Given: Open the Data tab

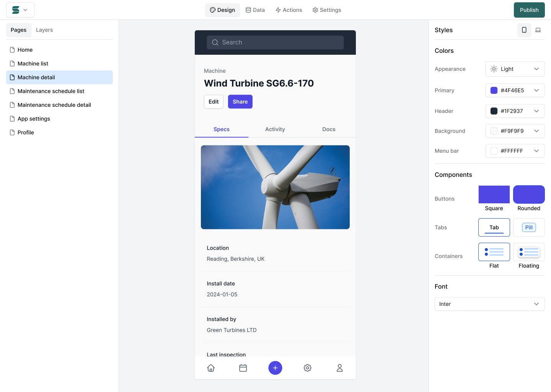Looking at the screenshot, I should [x=255, y=10].
